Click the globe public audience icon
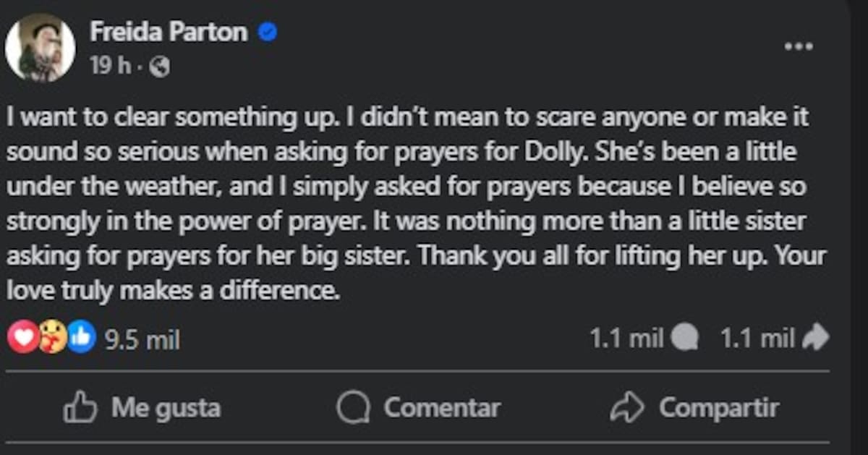The height and width of the screenshot is (455, 868). [159, 67]
